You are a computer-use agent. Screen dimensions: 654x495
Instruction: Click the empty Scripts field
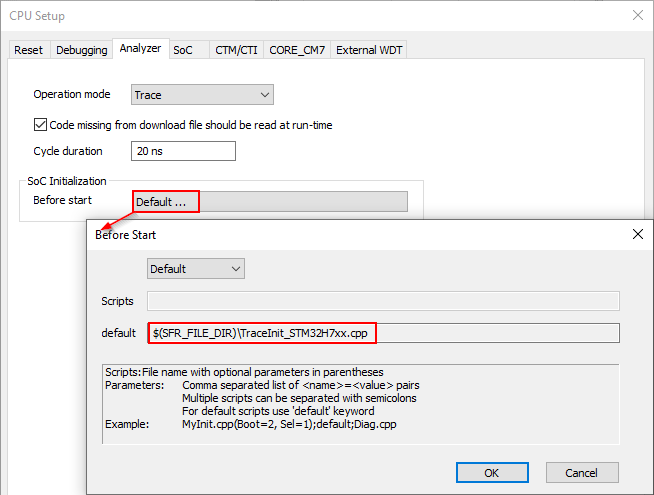383,301
